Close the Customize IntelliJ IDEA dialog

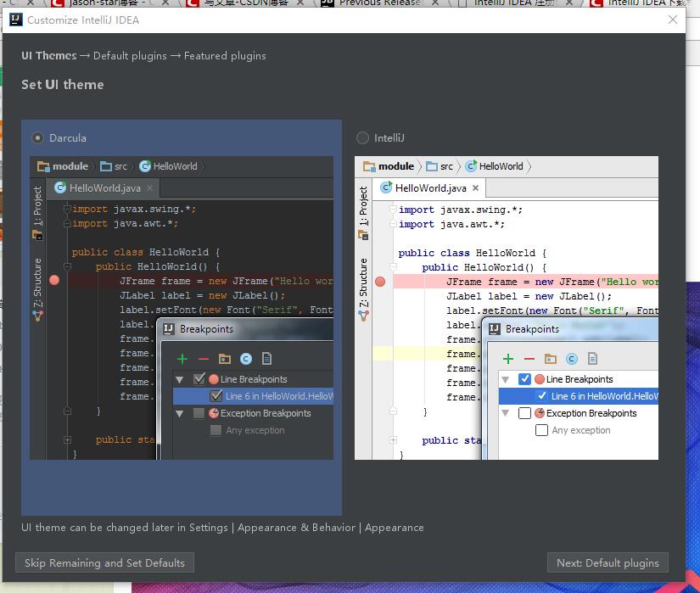[673, 20]
